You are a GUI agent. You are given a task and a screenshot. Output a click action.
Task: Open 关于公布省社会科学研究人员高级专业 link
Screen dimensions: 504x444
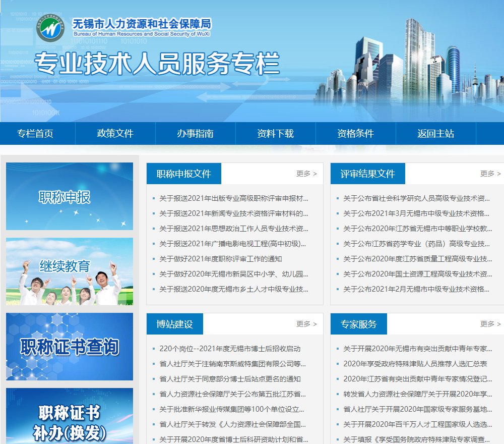tap(417, 198)
